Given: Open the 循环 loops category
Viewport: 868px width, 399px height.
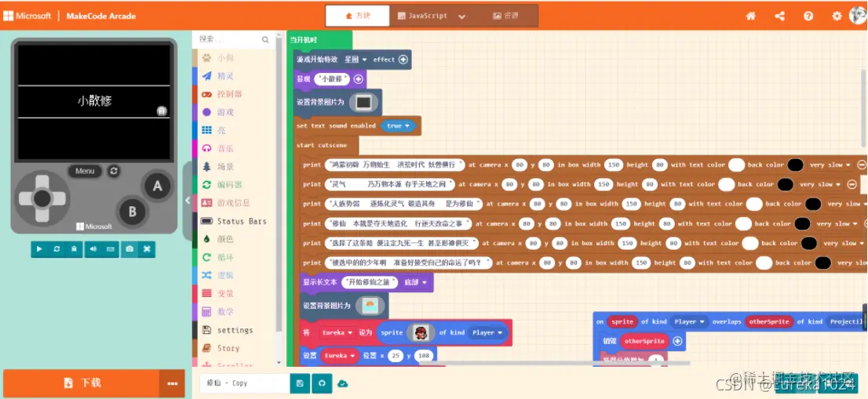Looking at the screenshot, I should (x=233, y=258).
